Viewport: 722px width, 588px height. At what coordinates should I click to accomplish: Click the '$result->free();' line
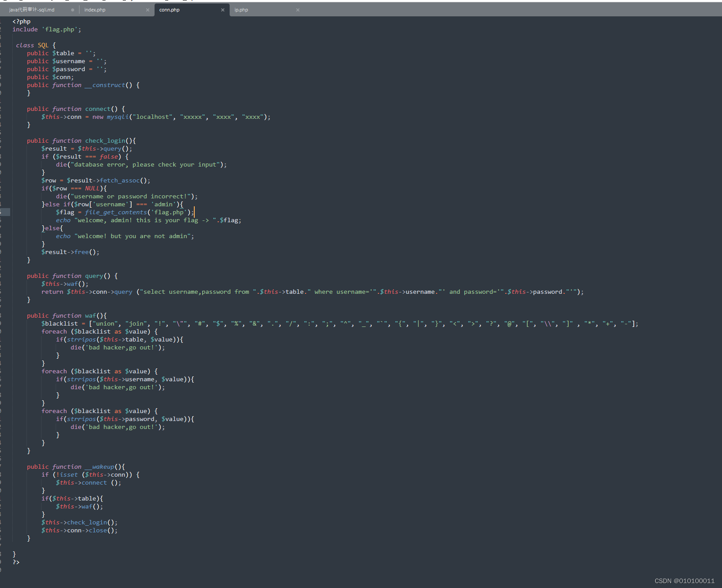click(71, 252)
